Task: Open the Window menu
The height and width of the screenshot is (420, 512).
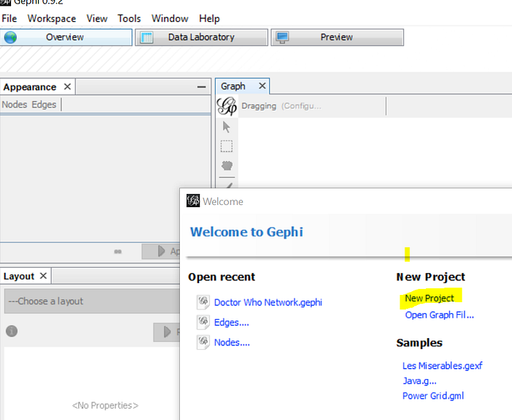Action: [170, 18]
